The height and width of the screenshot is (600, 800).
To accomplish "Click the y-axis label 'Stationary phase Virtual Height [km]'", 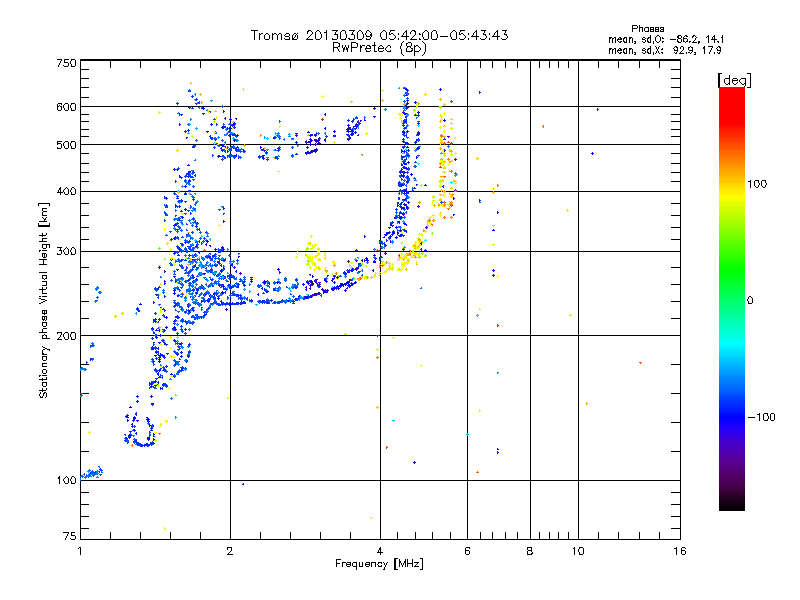I will click(x=44, y=300).
